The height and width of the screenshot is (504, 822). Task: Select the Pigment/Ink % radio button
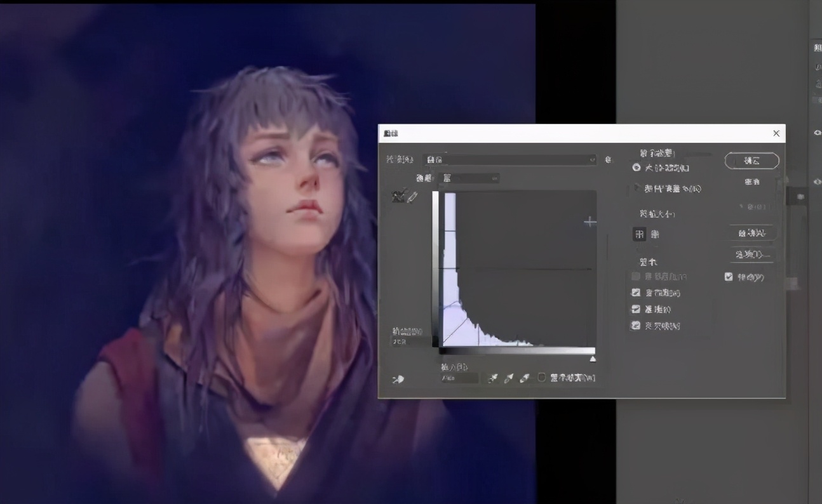tap(637, 189)
